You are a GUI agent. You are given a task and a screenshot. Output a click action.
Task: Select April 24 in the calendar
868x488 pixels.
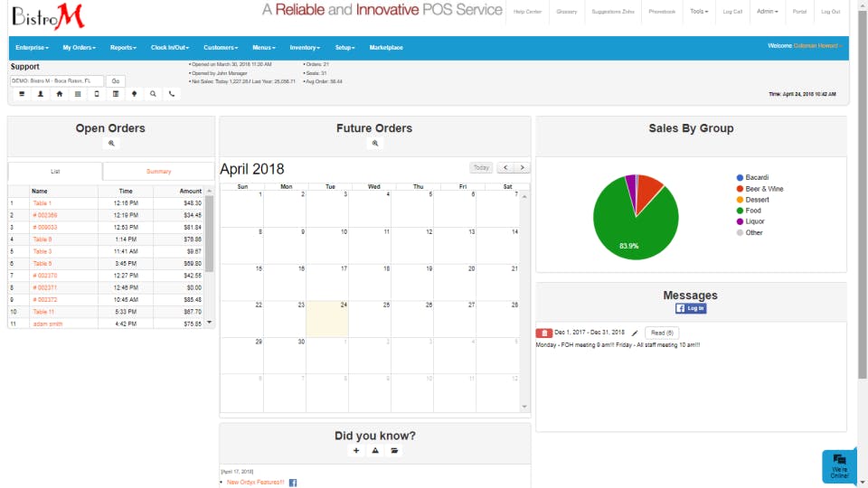[327, 319]
